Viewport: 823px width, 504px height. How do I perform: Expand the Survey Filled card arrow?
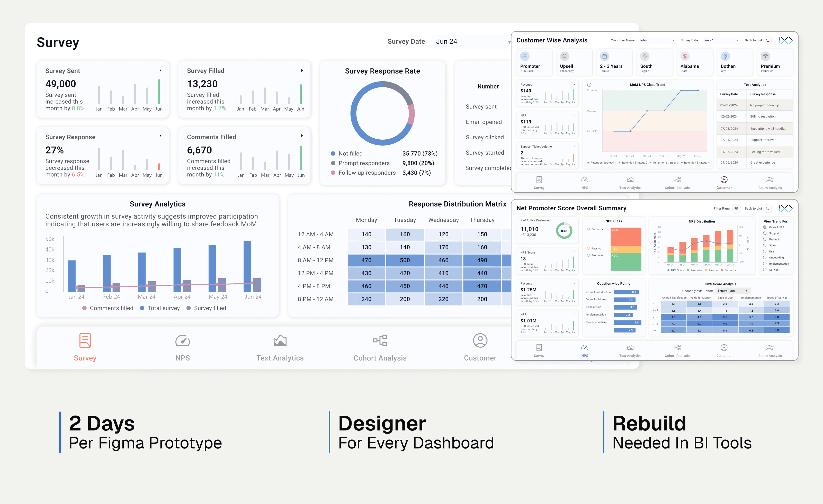302,70
